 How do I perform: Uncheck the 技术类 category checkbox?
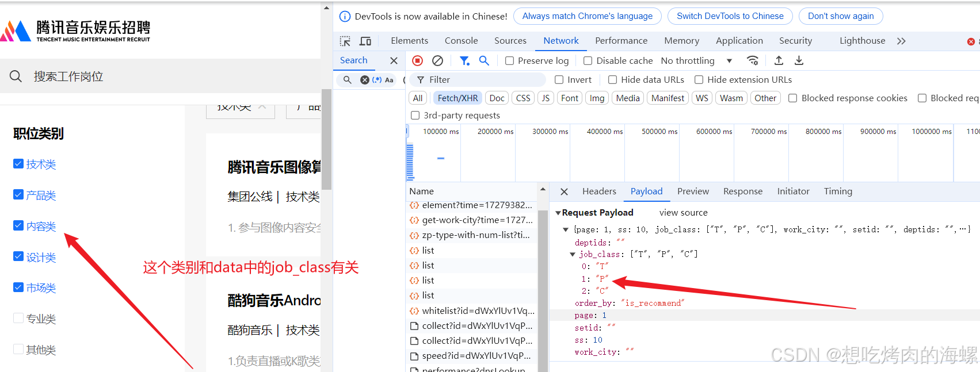click(18, 164)
